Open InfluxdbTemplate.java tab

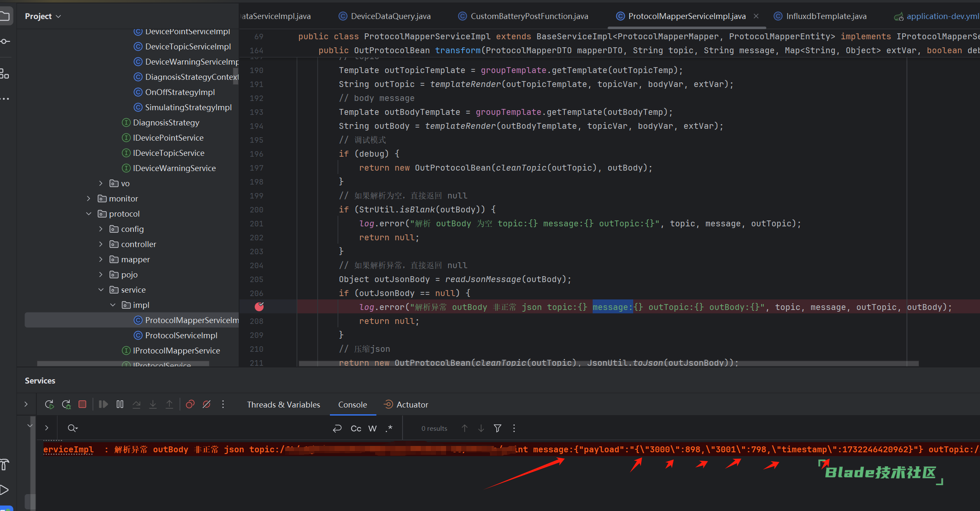(820, 16)
